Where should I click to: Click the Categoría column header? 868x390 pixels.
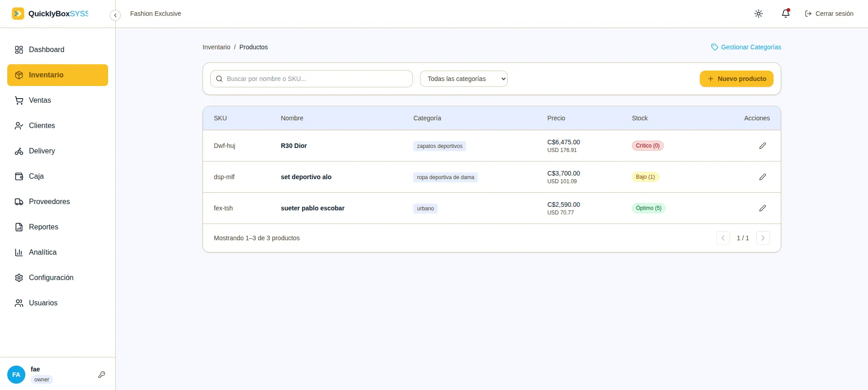[427, 118]
